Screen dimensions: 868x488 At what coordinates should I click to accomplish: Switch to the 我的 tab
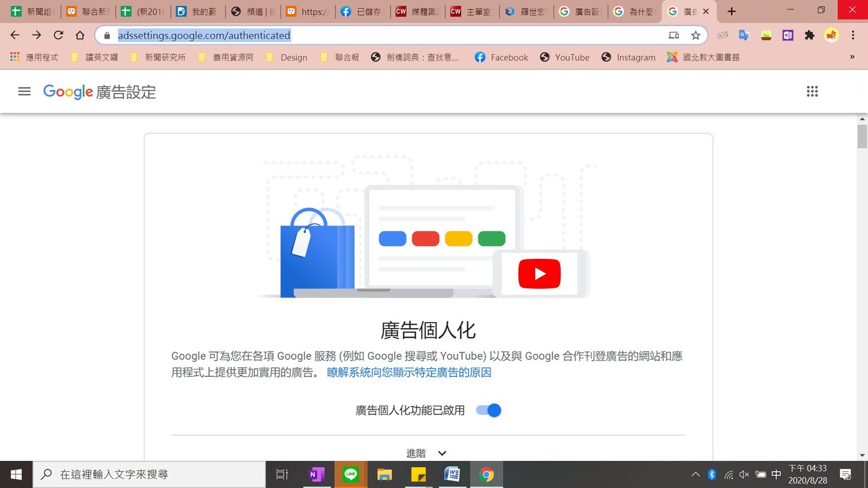tap(197, 12)
